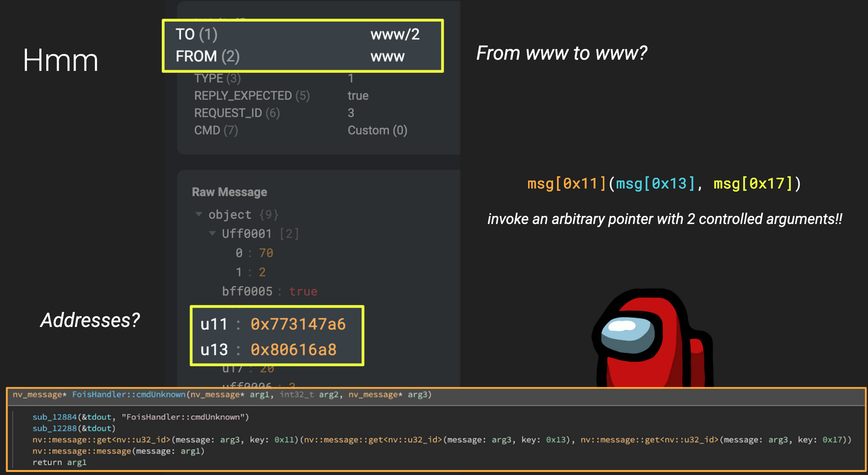Collapse the Uff0001 [2] tree node

click(212, 233)
